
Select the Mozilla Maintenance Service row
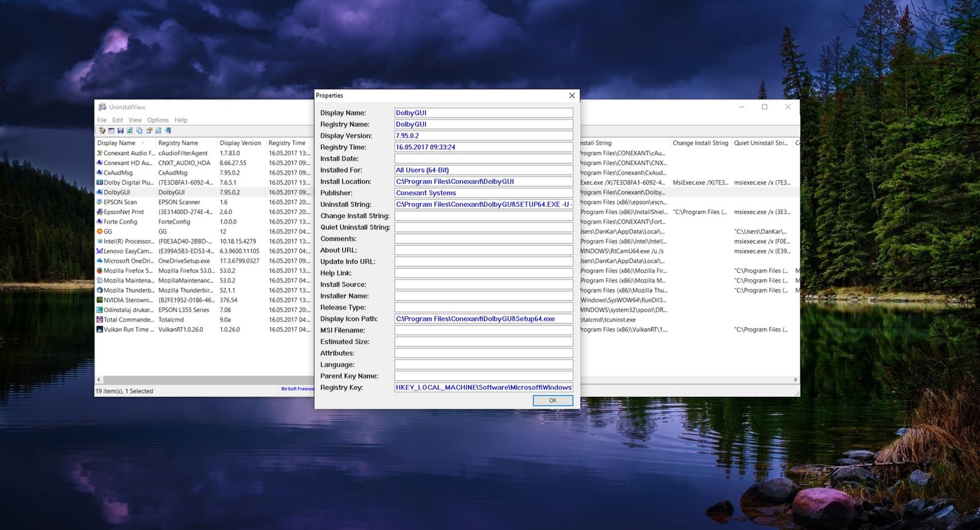tap(205, 280)
